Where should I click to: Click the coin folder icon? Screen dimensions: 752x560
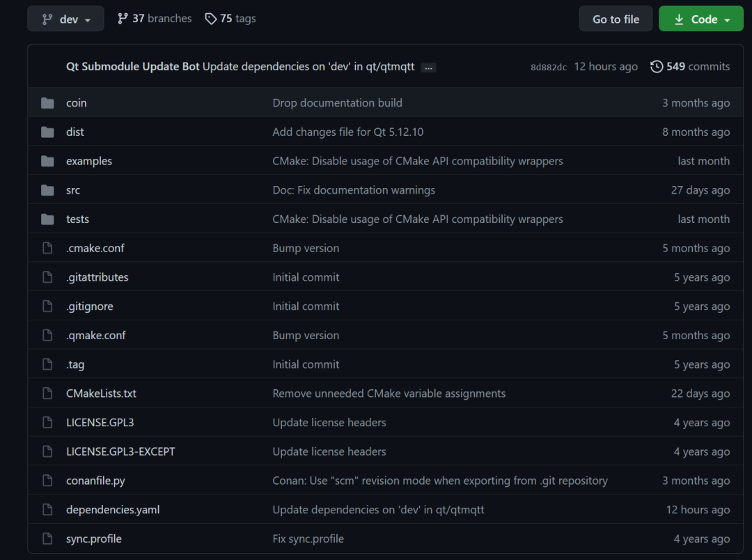47,103
